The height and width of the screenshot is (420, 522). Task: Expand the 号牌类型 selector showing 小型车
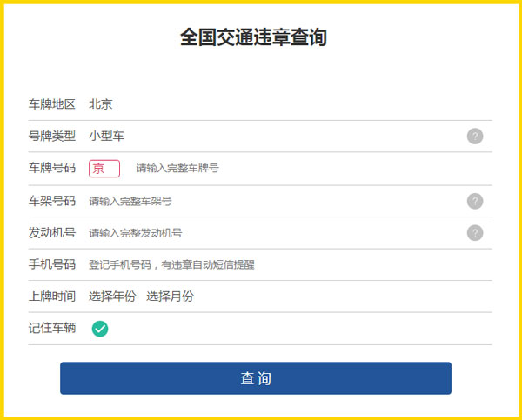[107, 136]
